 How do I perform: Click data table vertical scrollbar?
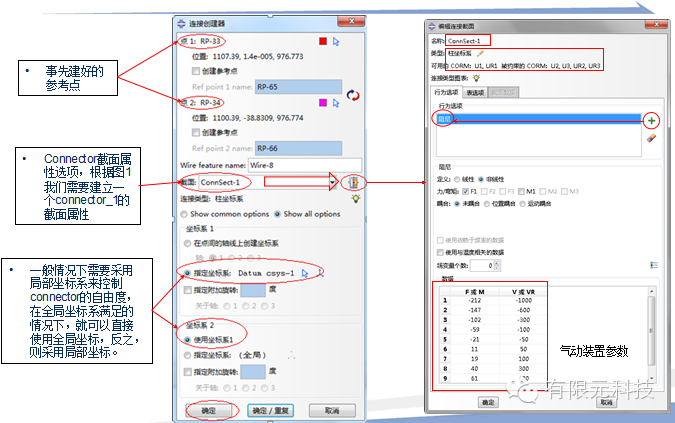[652, 335]
